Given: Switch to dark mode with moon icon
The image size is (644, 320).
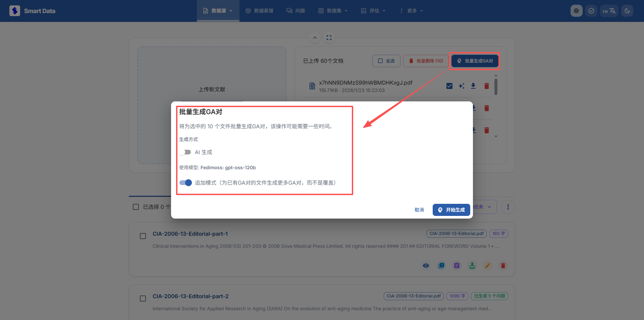Looking at the screenshot, I should [x=627, y=11].
